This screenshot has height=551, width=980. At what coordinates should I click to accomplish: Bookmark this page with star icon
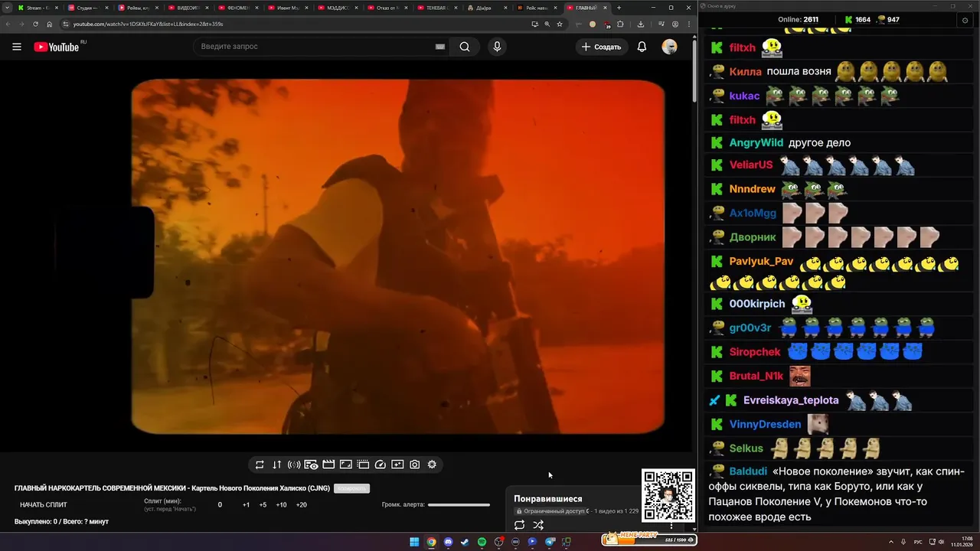click(560, 24)
